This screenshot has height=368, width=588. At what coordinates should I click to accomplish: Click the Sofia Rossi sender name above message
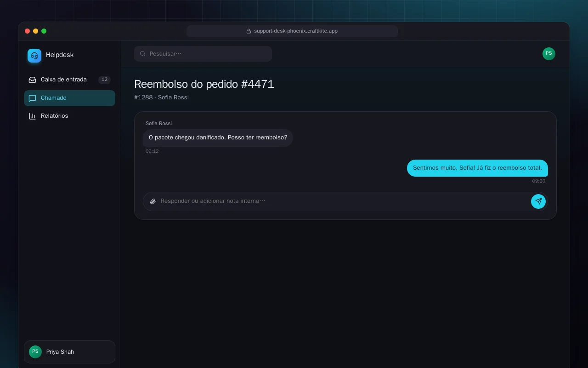click(x=158, y=123)
